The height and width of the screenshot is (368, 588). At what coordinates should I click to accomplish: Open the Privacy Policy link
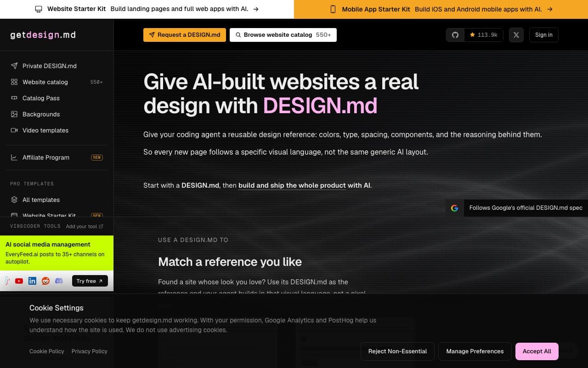tap(90, 351)
